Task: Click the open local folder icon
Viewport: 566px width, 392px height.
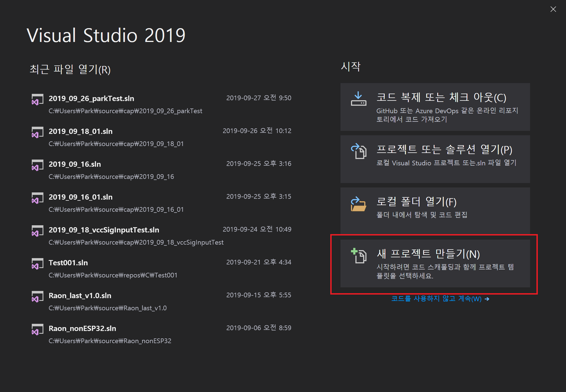Action: 358,204
